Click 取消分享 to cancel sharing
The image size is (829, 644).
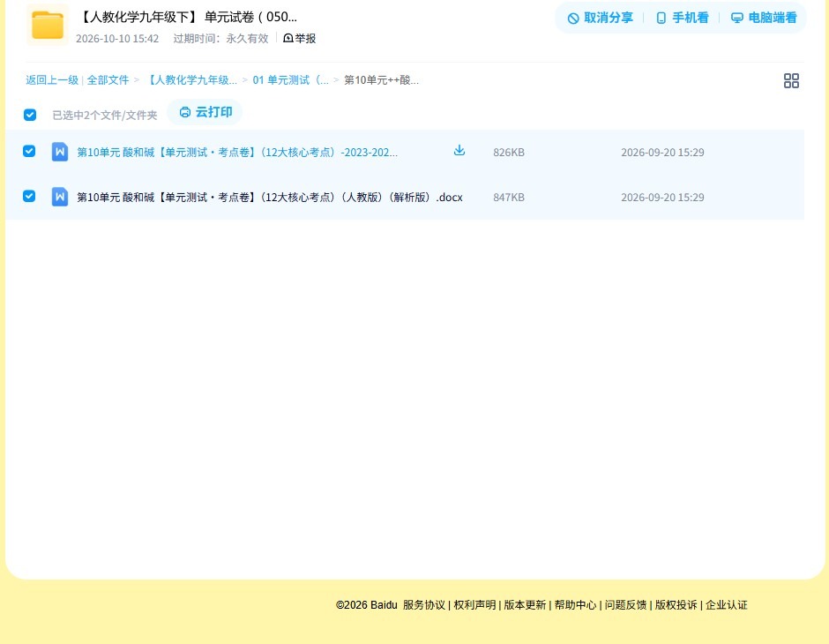[600, 18]
